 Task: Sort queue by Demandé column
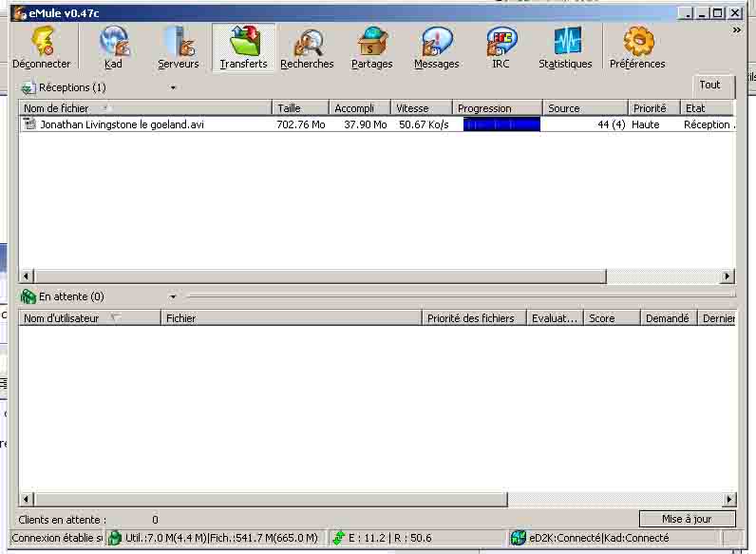[x=669, y=318]
